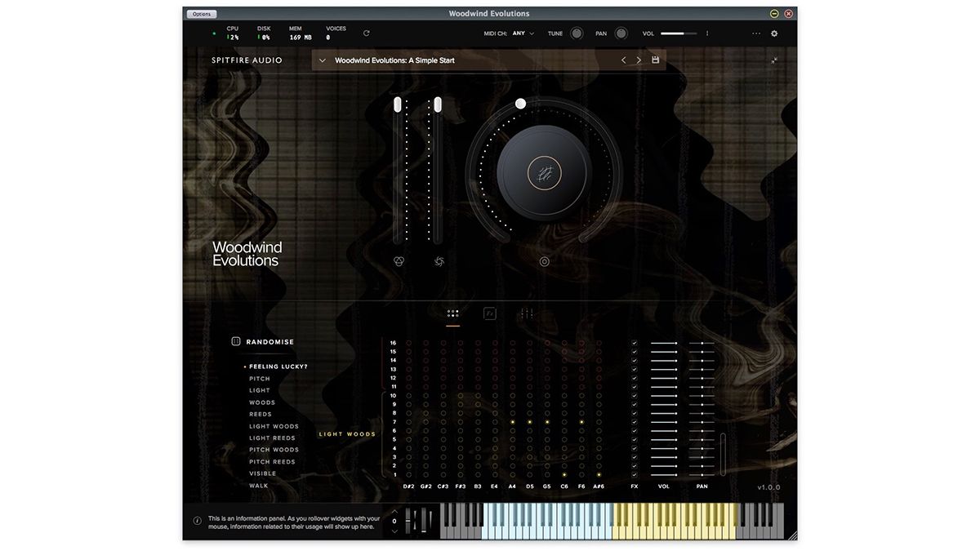Enable the row 7 peg under C6
Screen dimensions: 980x551
564,422
